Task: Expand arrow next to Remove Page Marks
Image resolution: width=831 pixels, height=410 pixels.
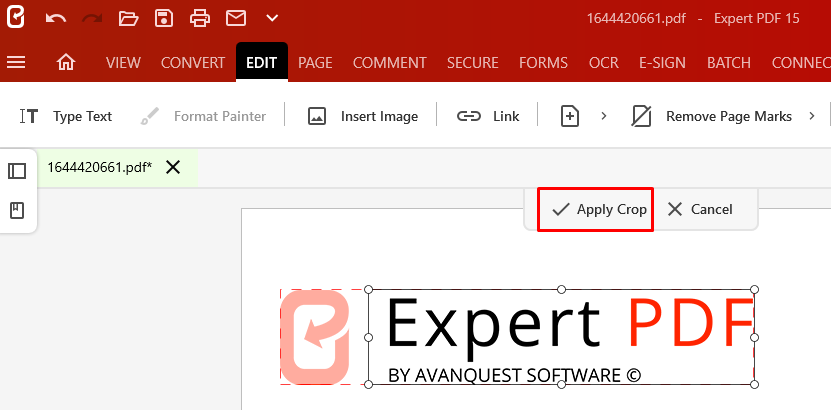Action: pyautogui.click(x=812, y=116)
